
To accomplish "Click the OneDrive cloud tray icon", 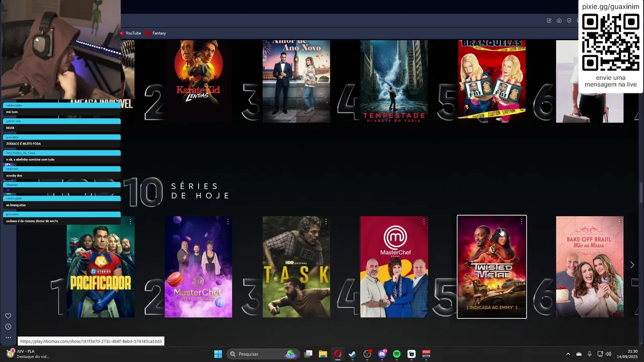I will (579, 354).
